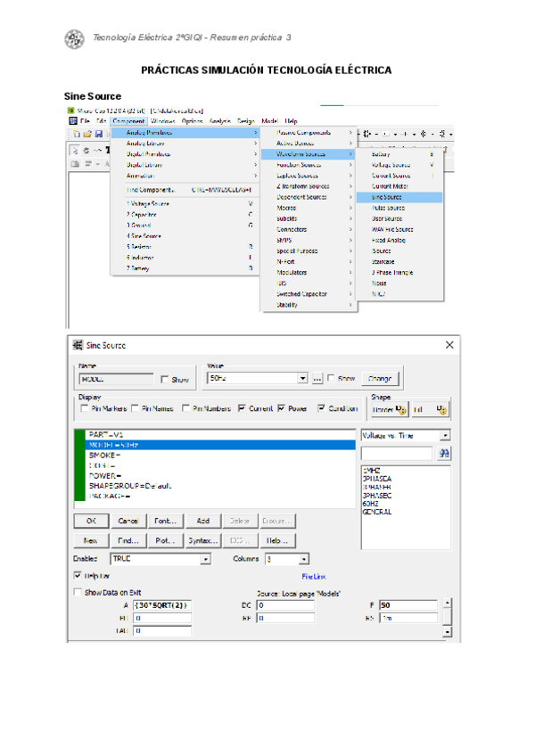Click the New file icon in Micro-Cap toolbar
This screenshot has height=756, width=535.
(76, 134)
